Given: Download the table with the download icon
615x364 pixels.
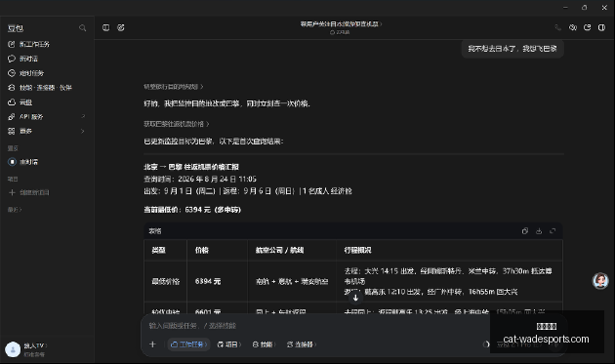Looking at the screenshot, I should [539, 231].
